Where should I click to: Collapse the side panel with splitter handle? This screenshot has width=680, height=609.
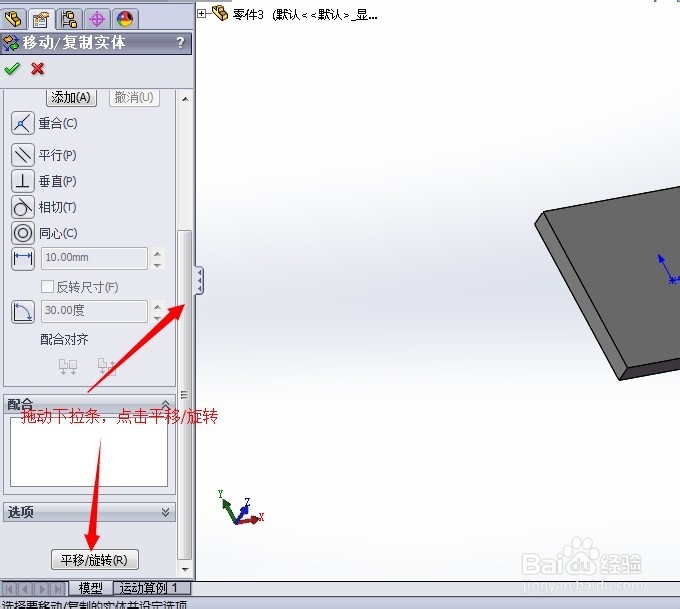199,281
